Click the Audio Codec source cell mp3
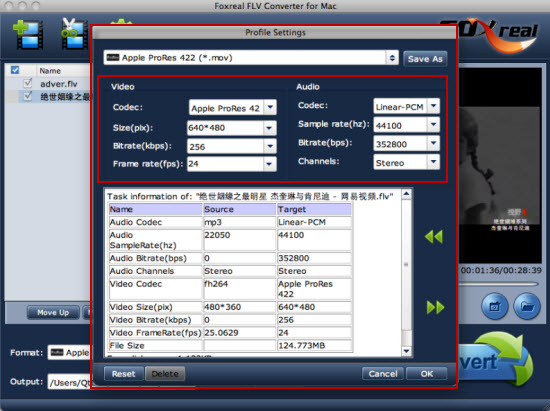 pos(240,222)
